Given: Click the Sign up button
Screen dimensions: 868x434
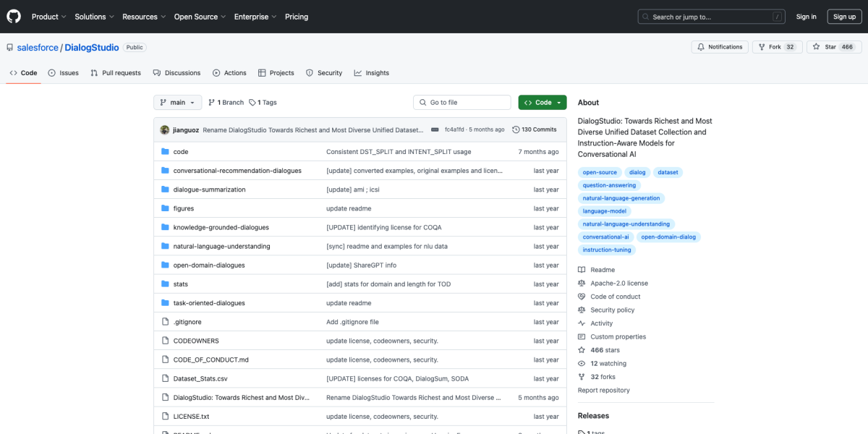Looking at the screenshot, I should (x=844, y=17).
